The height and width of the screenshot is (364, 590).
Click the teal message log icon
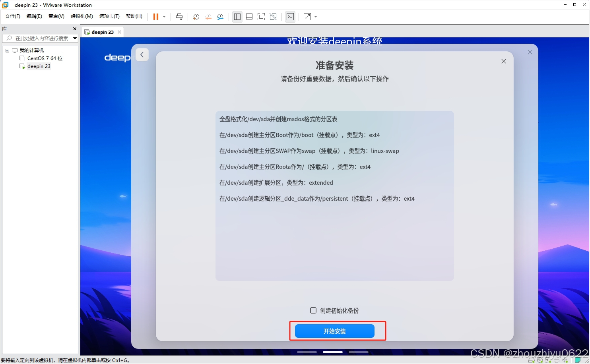(578, 360)
